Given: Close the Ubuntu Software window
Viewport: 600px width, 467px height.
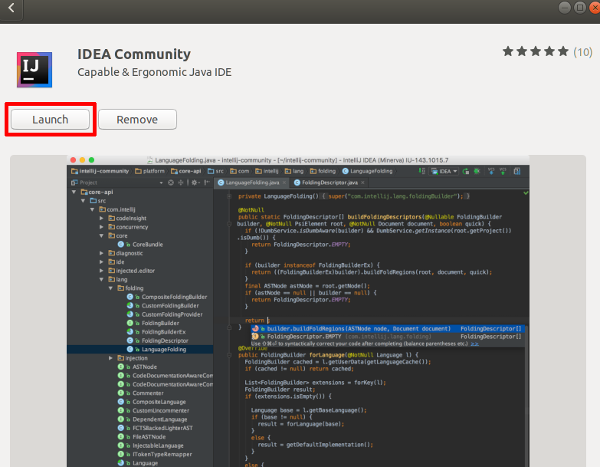Looking at the screenshot, I should point(595,7).
